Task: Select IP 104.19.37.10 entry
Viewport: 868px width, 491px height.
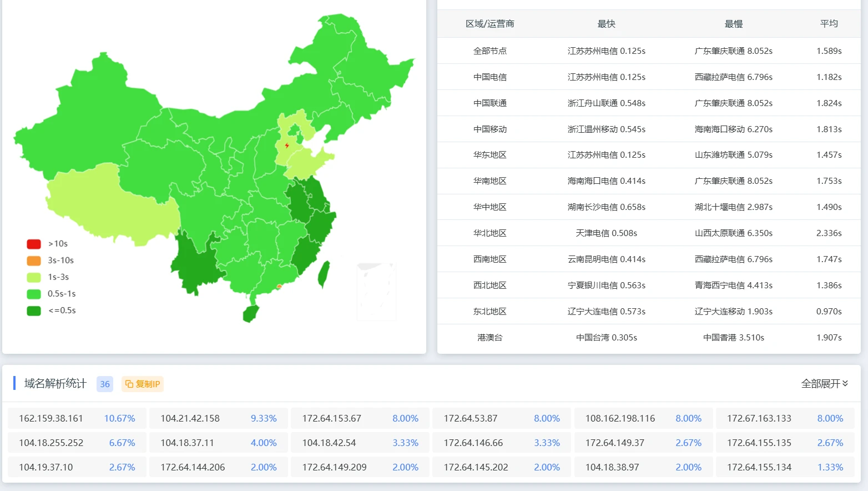Action: (x=77, y=467)
